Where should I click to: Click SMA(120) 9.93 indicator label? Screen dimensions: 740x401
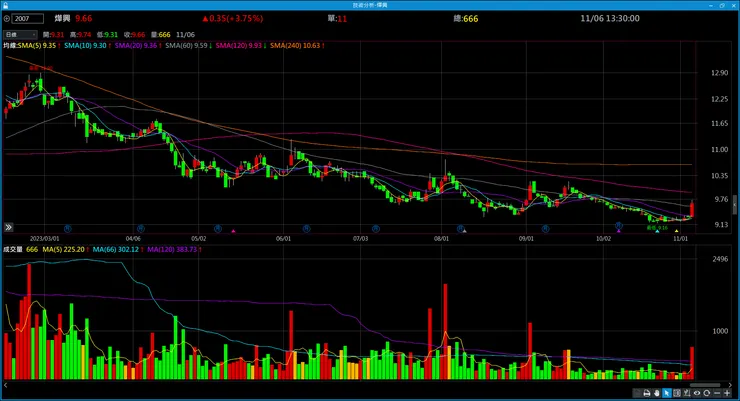pos(238,46)
